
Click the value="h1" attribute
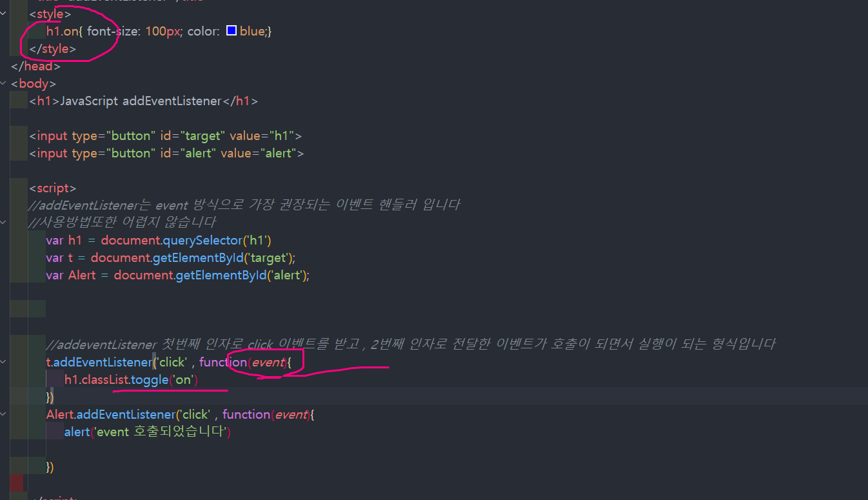262,135
